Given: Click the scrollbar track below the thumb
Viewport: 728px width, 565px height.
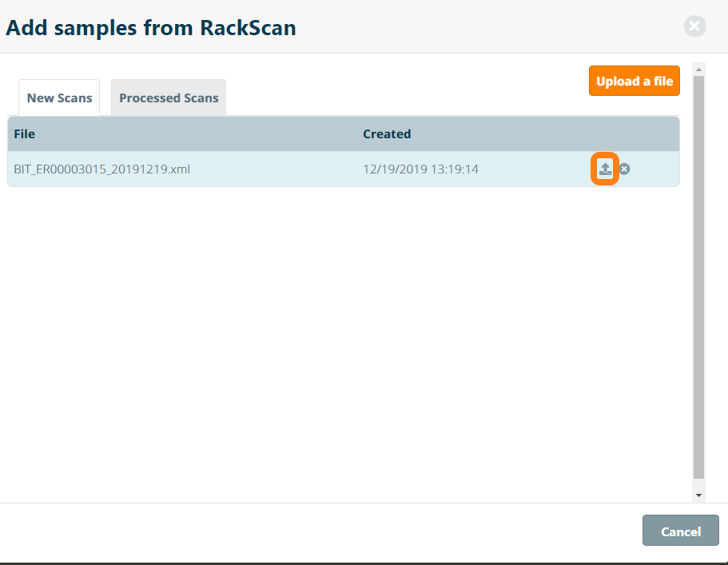Looking at the screenshot, I should 698,484.
